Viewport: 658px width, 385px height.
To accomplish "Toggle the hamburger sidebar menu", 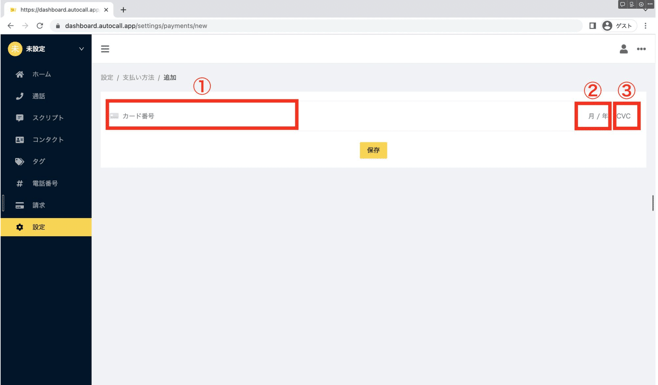I will pos(105,49).
